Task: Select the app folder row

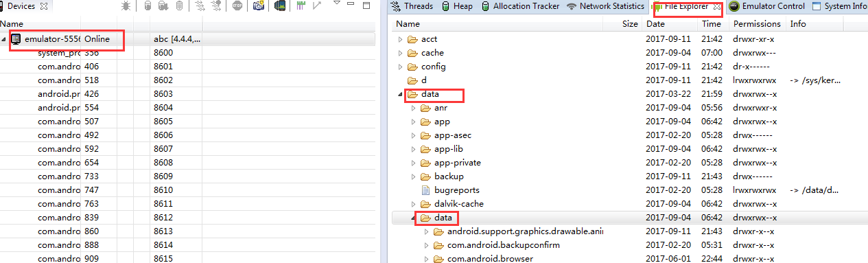Action: (x=630, y=122)
